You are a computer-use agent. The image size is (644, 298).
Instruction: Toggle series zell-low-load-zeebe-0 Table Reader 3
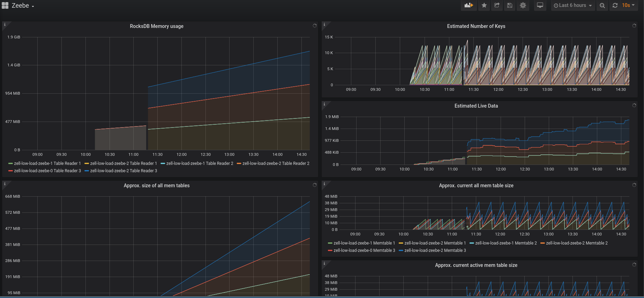click(x=47, y=171)
